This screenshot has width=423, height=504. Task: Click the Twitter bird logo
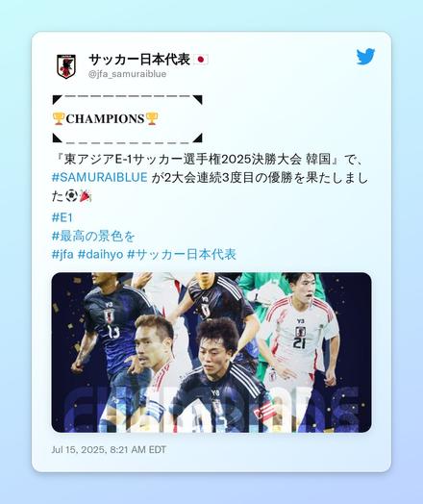click(x=365, y=57)
